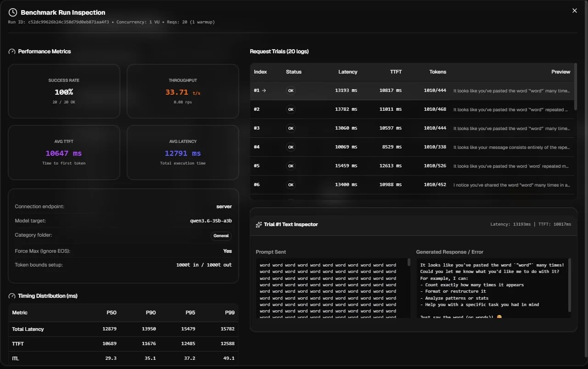Click the Preview column header
This screenshot has height=369, width=588.
[560, 72]
